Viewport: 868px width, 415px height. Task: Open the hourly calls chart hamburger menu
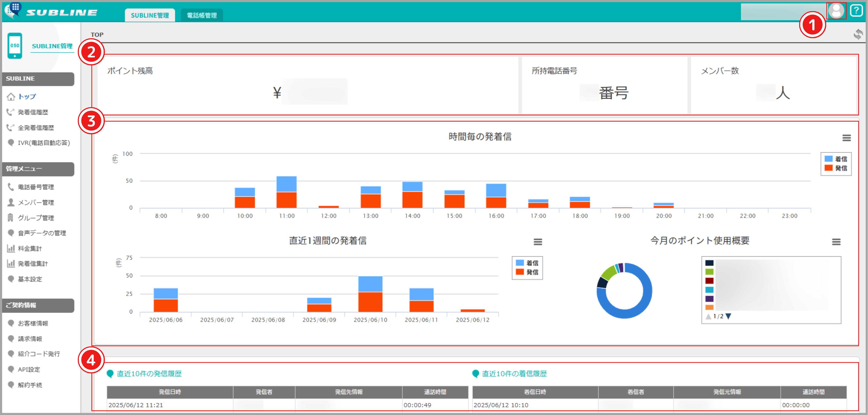(x=846, y=138)
